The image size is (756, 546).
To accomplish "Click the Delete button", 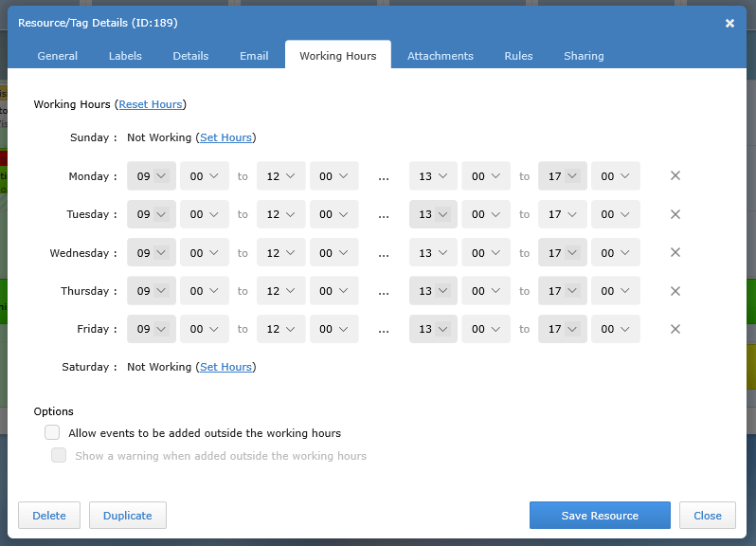I will click(49, 515).
